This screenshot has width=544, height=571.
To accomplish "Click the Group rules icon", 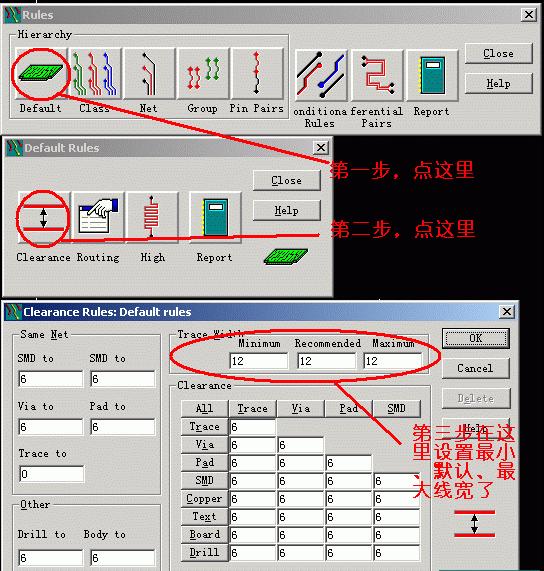I will pyautogui.click(x=203, y=74).
